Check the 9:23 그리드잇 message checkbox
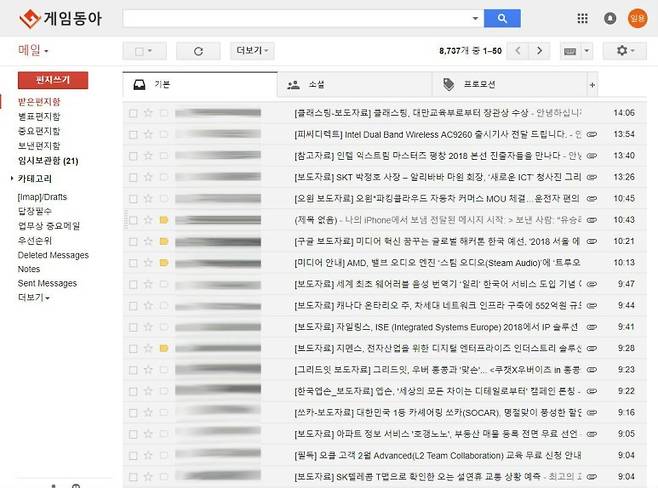This screenshot has height=488, width=658. click(x=133, y=370)
